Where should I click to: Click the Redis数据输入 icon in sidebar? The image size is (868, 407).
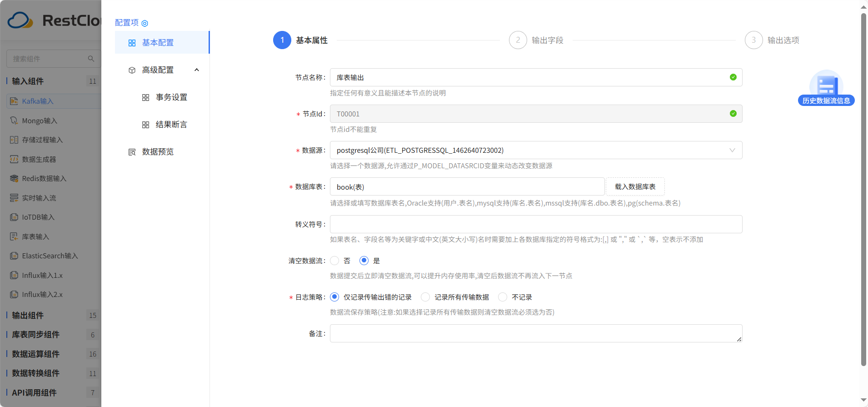click(x=14, y=179)
